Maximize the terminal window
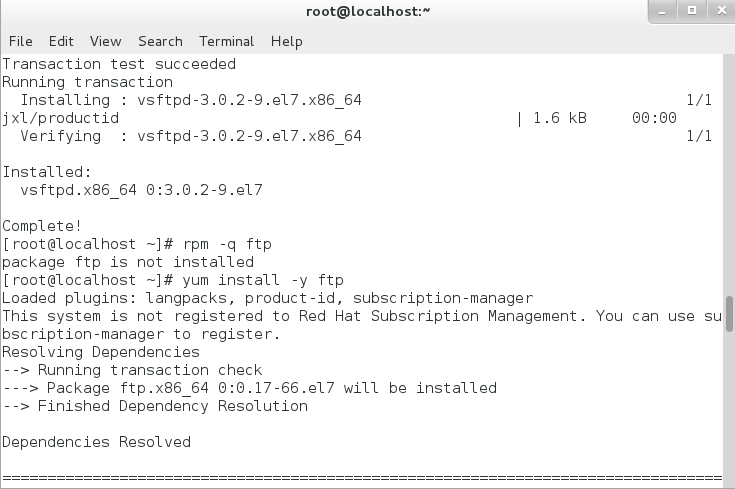Screen dimensions: 735x489 tap(690, 12)
